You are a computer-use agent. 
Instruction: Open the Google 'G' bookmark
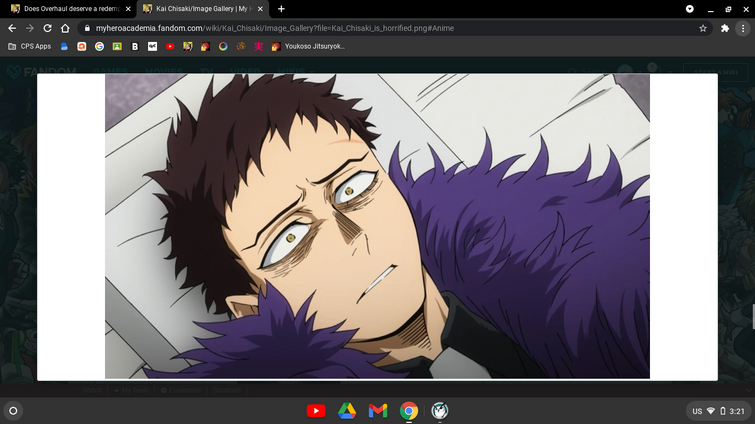click(x=100, y=46)
